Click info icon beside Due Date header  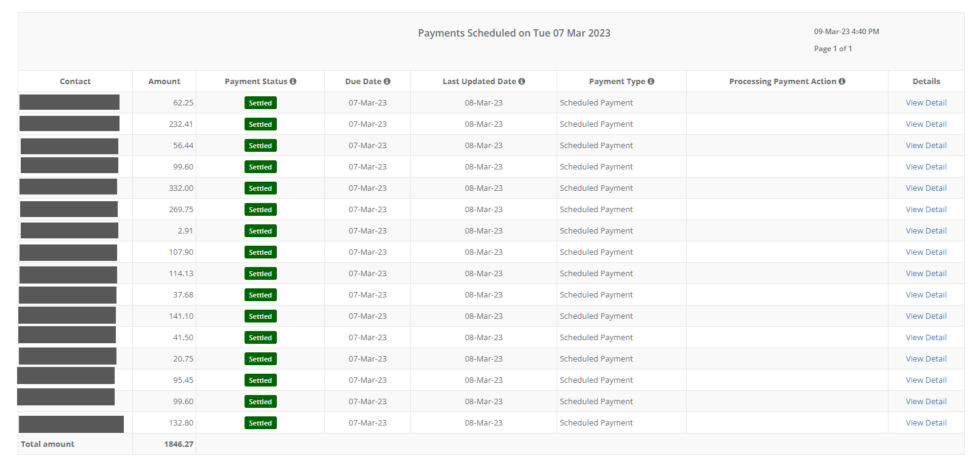tap(387, 81)
